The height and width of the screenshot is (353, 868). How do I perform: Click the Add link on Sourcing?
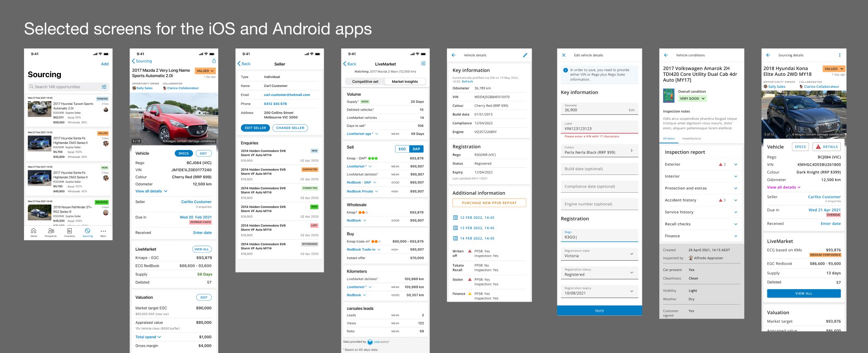[x=105, y=64]
